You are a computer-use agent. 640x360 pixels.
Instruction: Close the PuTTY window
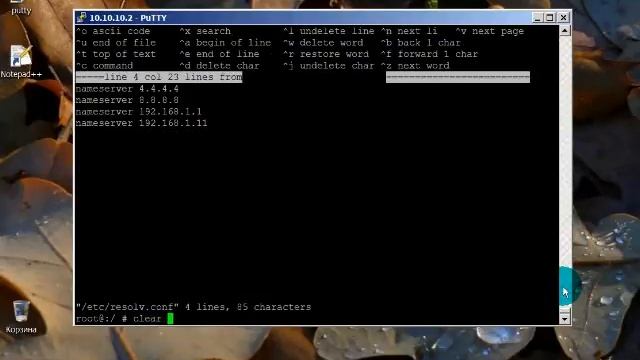[x=564, y=18]
